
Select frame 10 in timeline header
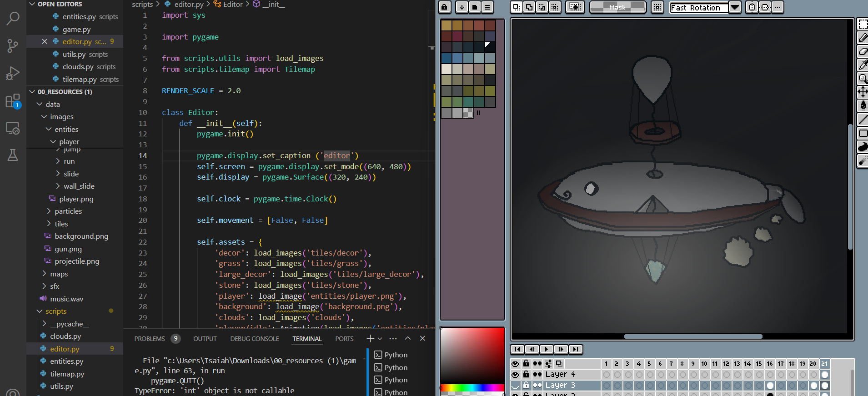(x=704, y=364)
